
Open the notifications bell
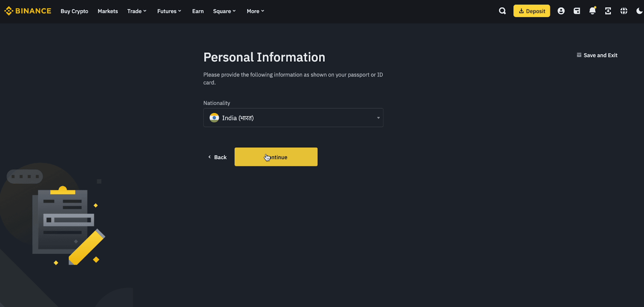(592, 11)
